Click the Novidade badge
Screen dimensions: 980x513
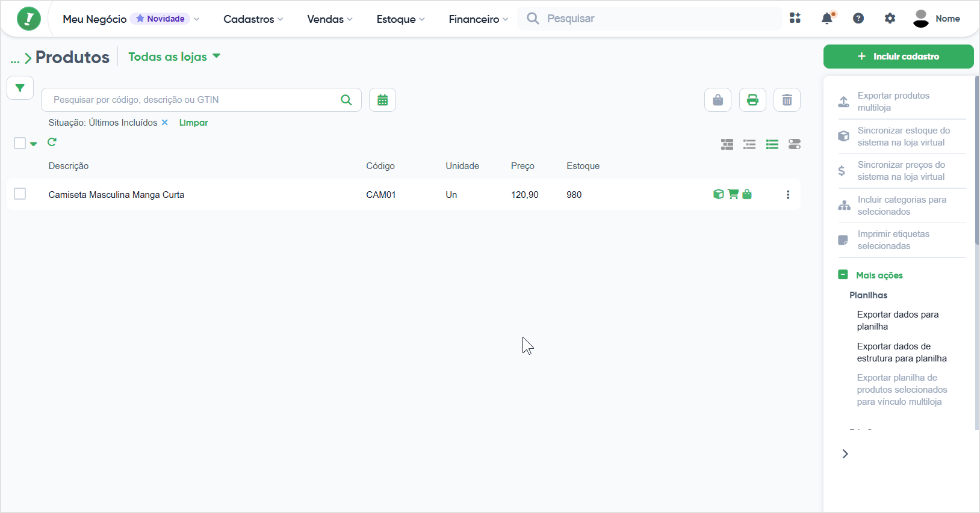pos(160,19)
